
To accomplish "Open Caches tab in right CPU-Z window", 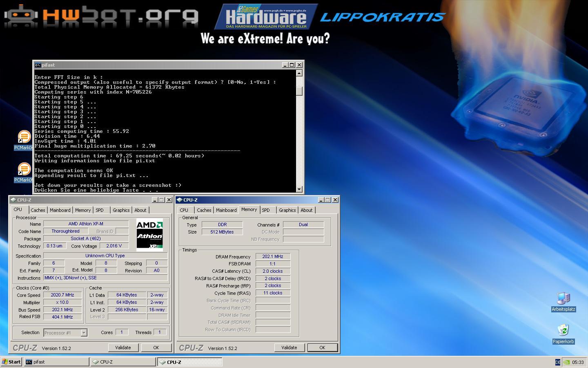I will (204, 210).
